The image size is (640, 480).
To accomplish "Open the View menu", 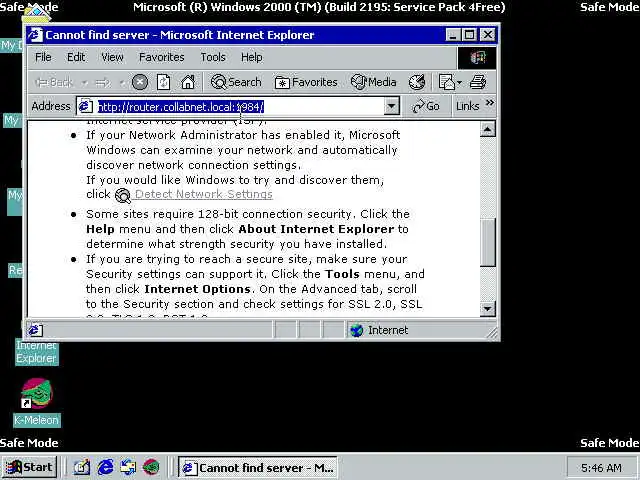I will coord(112,57).
